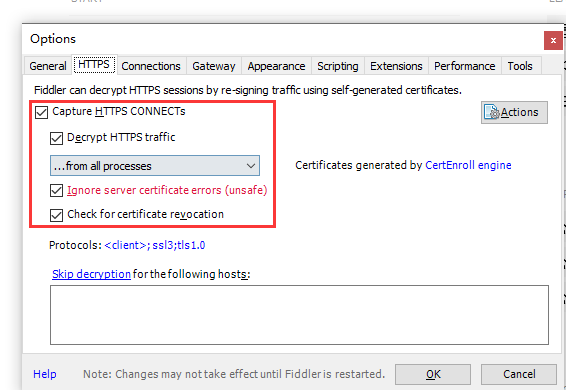Click the Fiddler decrypt HTTPS description text
The height and width of the screenshot is (390, 566).
tap(248, 90)
